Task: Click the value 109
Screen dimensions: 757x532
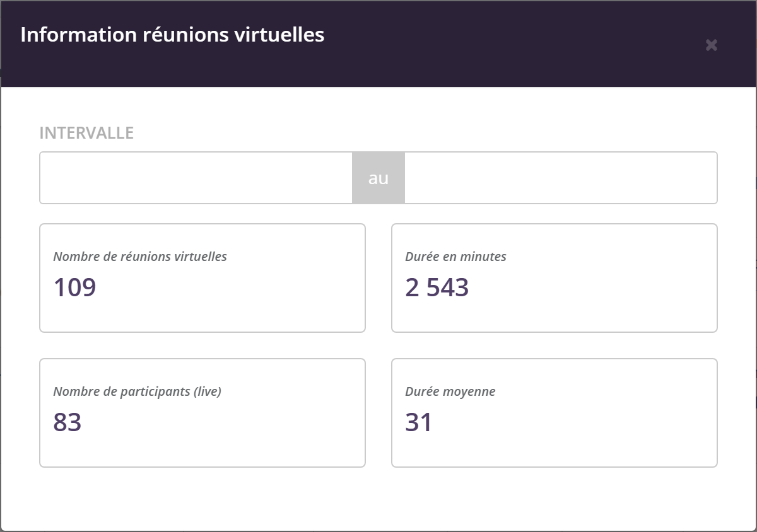Action: pos(74,287)
